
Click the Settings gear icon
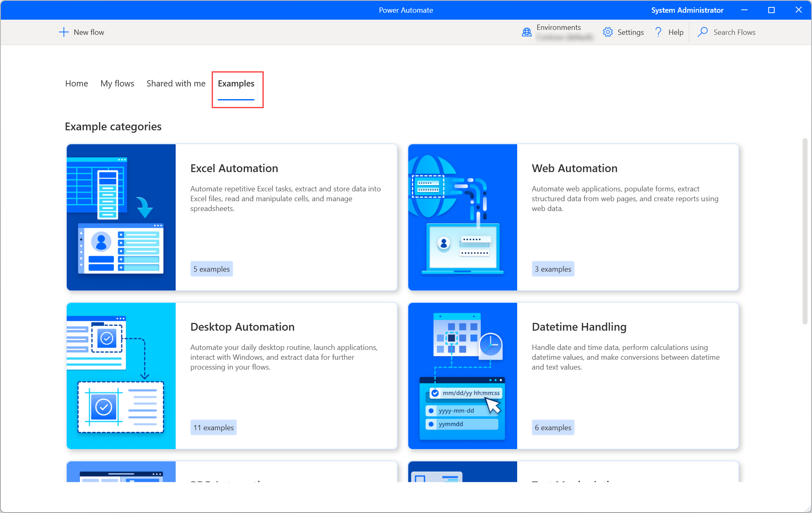click(x=607, y=32)
